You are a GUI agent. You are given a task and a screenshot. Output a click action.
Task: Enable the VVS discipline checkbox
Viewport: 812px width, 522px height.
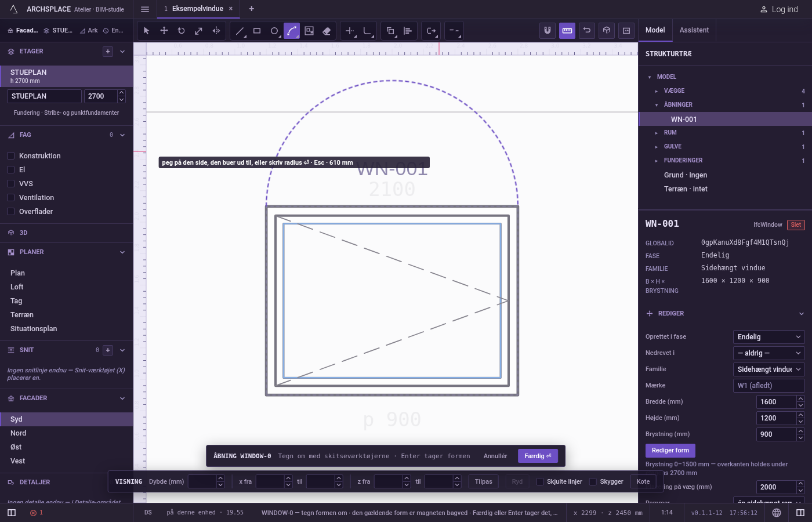[x=10, y=184]
